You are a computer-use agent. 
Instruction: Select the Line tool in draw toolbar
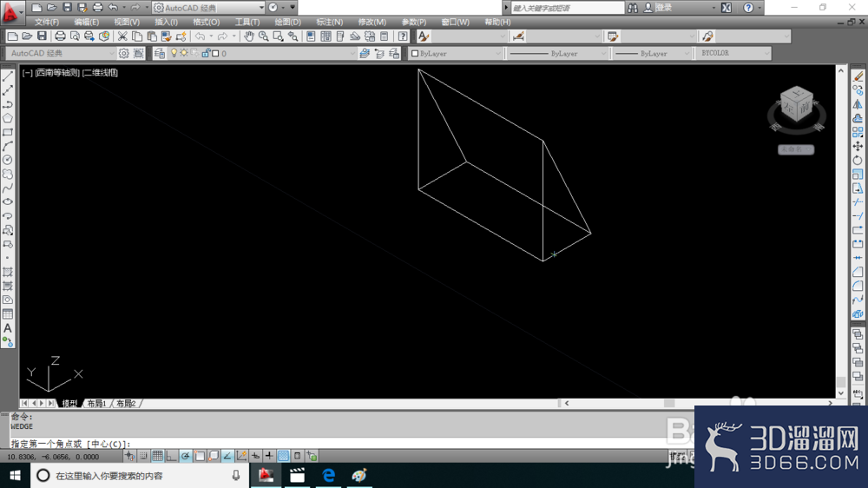point(8,76)
